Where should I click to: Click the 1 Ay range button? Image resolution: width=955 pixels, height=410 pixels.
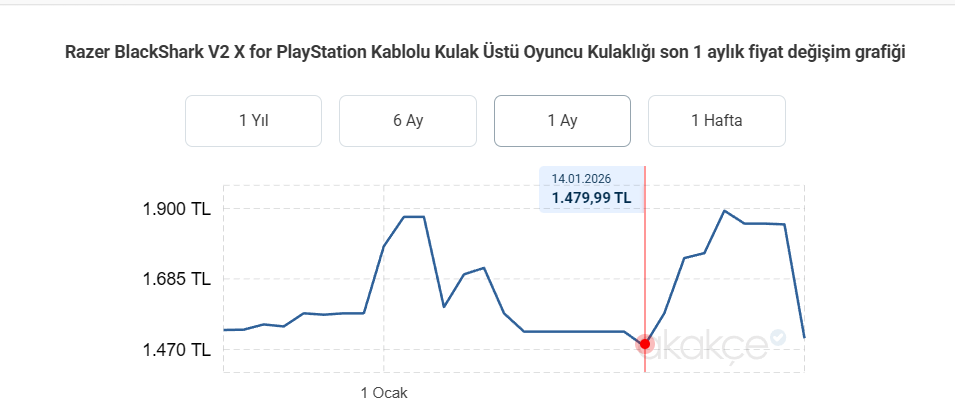(x=562, y=121)
